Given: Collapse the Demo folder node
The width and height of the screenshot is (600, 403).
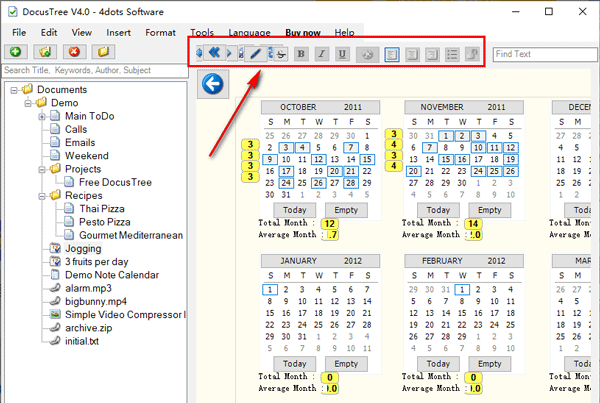Looking at the screenshot, I should pyautogui.click(x=28, y=103).
